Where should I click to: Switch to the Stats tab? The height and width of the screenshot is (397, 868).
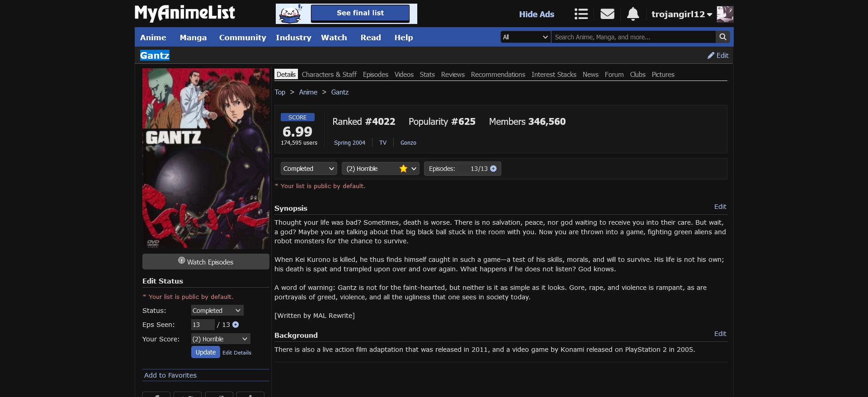(x=427, y=74)
